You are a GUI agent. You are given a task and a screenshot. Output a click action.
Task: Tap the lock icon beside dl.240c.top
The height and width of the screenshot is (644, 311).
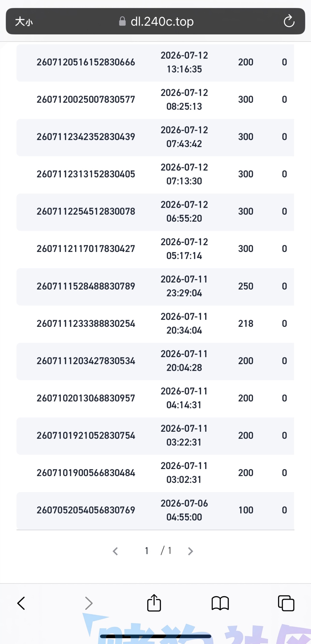coord(122,21)
